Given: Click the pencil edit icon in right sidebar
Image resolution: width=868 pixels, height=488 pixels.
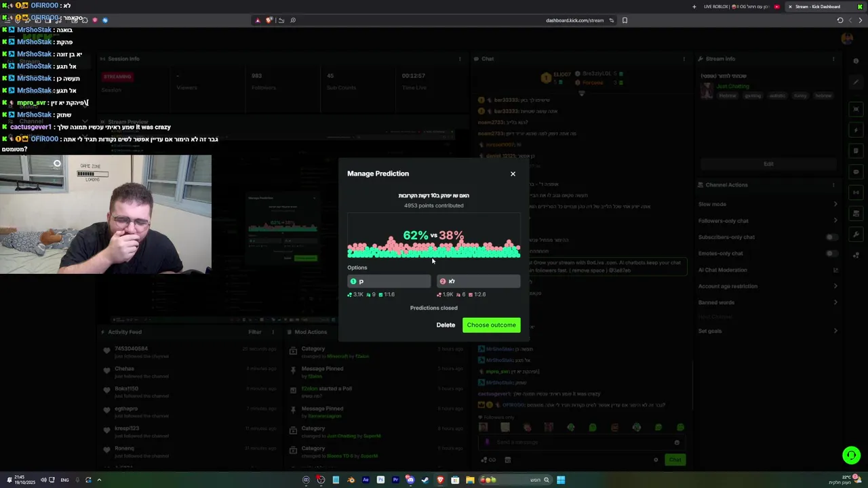Looking at the screenshot, I should (856, 82).
